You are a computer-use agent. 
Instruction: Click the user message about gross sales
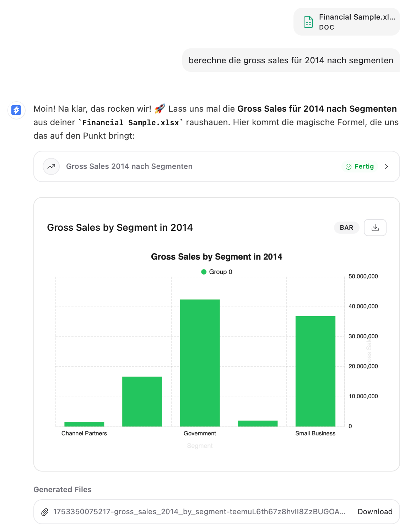click(291, 60)
